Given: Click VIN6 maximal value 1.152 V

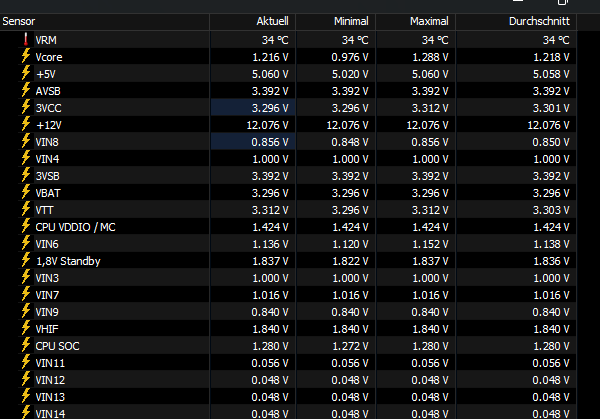Looking at the screenshot, I should tap(430, 244).
